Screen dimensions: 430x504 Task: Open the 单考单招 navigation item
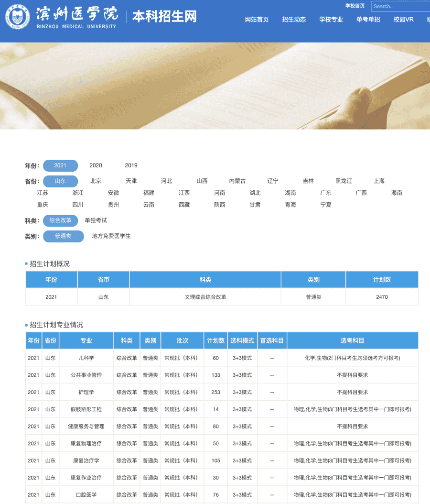point(368,20)
